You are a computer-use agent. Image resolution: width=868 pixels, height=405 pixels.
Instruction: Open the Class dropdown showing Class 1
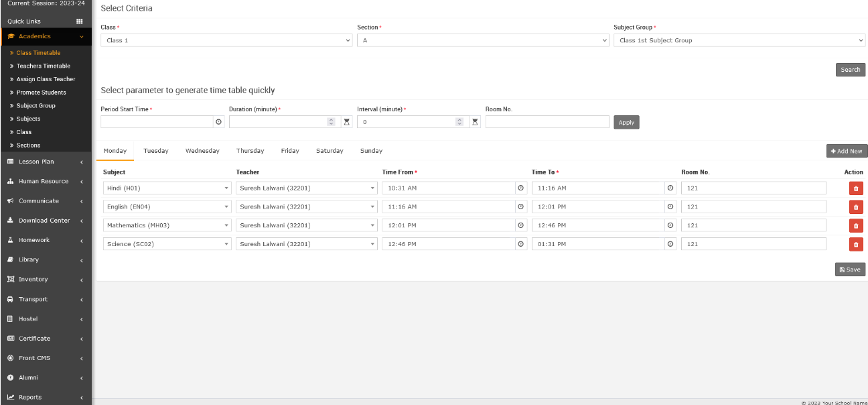tap(226, 40)
